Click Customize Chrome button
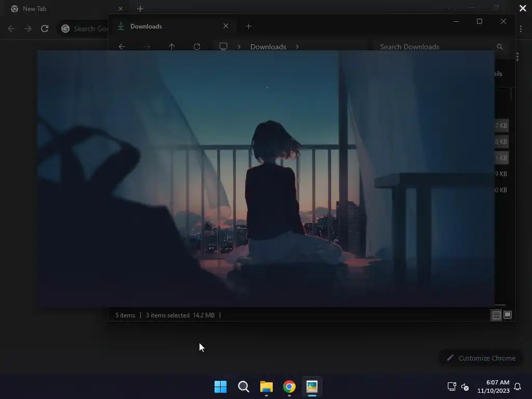 [481, 358]
